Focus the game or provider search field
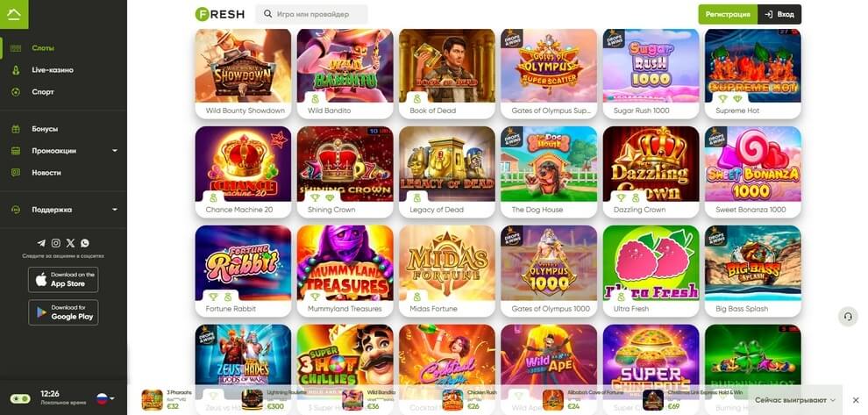Viewport: 868px width, 415px height. [311, 14]
